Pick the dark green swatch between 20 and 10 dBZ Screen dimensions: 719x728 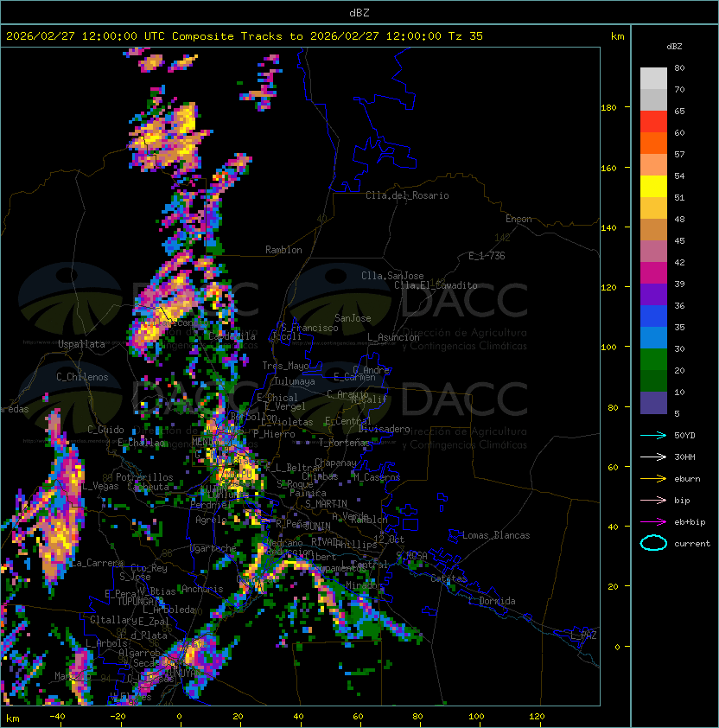653,380
